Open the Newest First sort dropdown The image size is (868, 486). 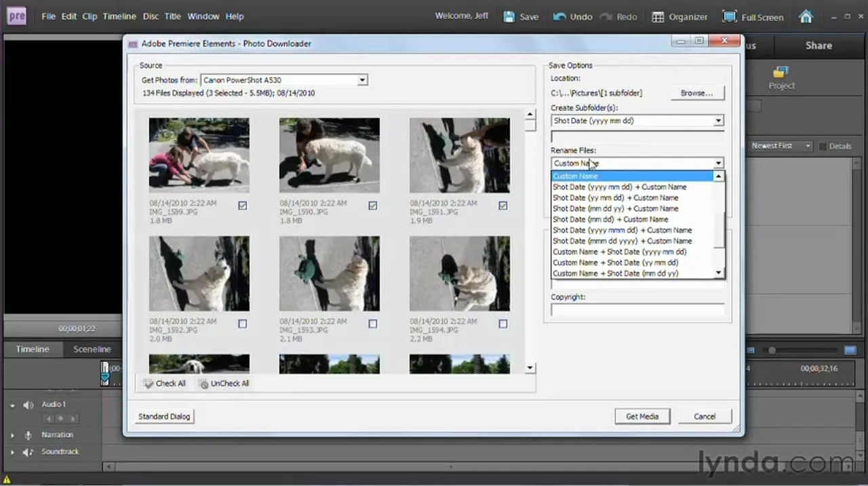(781, 146)
